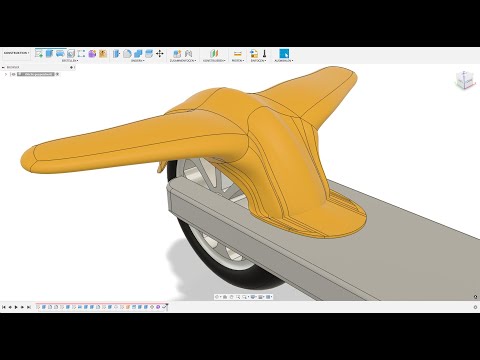Play the design timeline
This screenshot has height=360, width=480.
click(x=16, y=307)
